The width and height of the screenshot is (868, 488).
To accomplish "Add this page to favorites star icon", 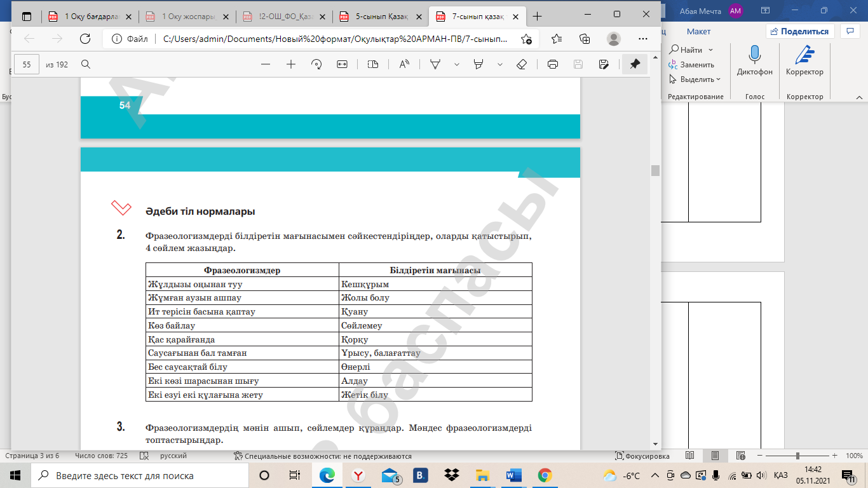I will pyautogui.click(x=526, y=39).
